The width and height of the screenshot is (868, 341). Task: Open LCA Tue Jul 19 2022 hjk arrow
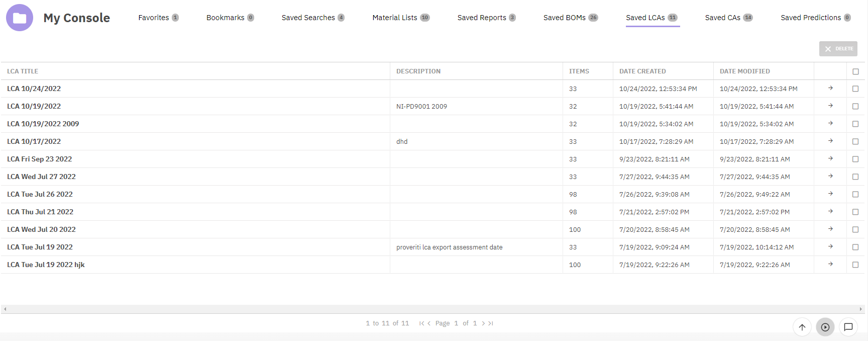(x=830, y=264)
